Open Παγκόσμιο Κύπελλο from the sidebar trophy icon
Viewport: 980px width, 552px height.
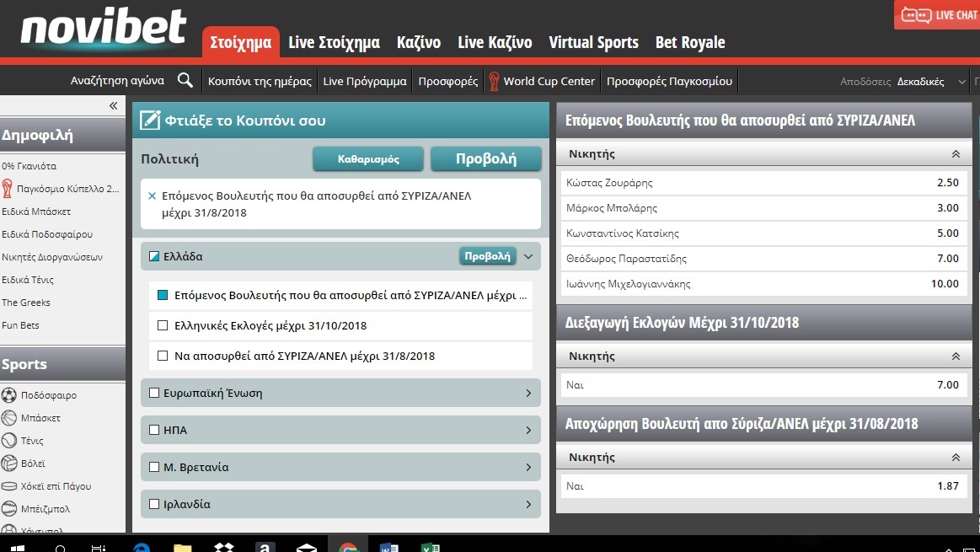pyautogui.click(x=8, y=188)
